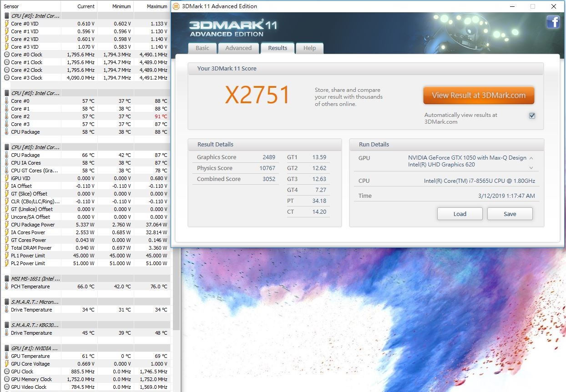Select the clock icon beside GPU Video Clock
Viewport: 566px width, 392px height.
pos(7,387)
